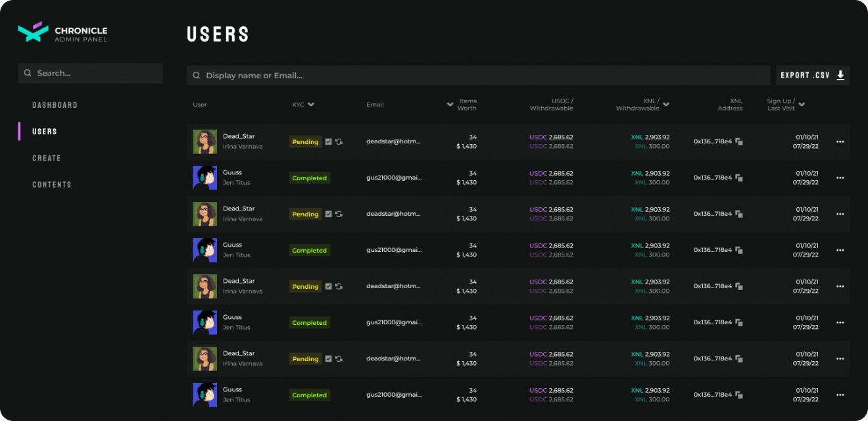Expand the KYC column dropdown arrow
The width and height of the screenshot is (868, 421).
pyautogui.click(x=311, y=105)
